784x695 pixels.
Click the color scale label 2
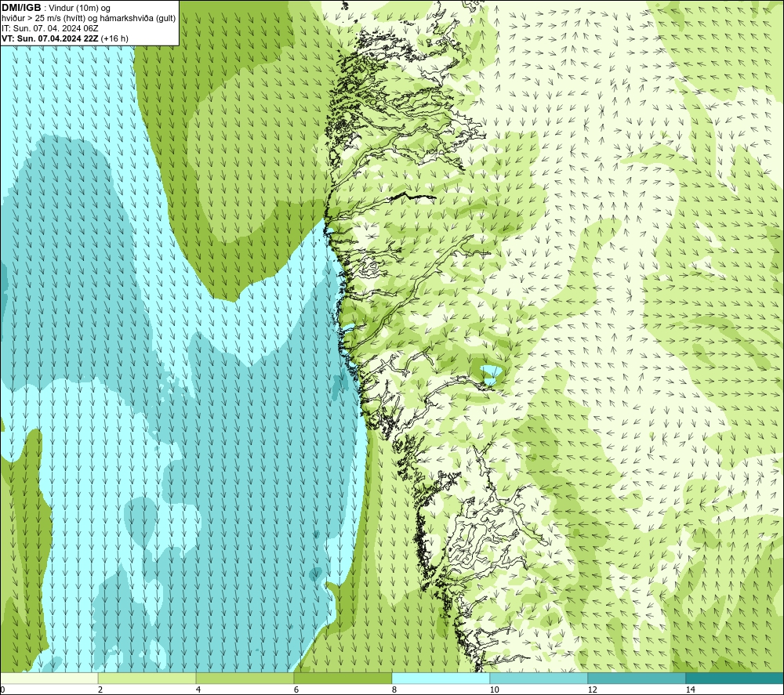100,690
